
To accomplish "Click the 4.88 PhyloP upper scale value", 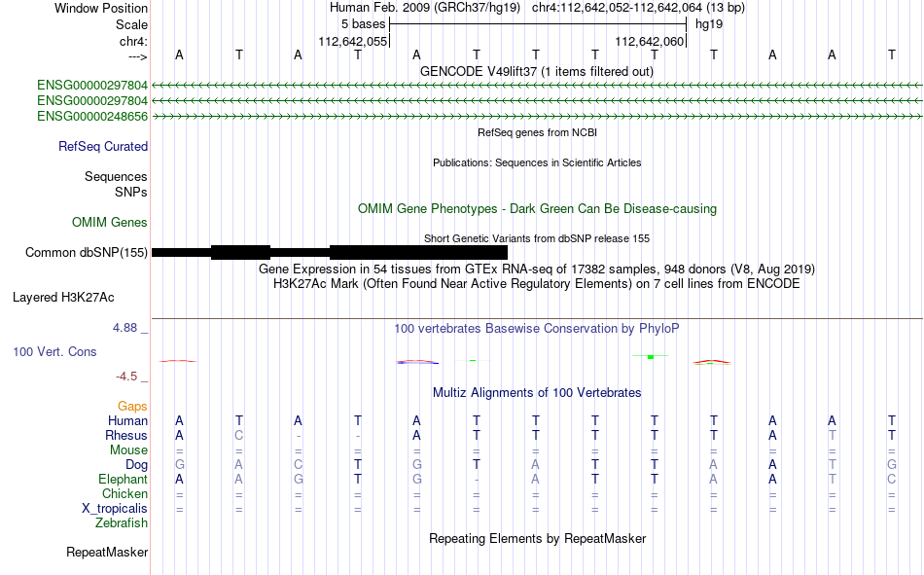I will [x=124, y=327].
